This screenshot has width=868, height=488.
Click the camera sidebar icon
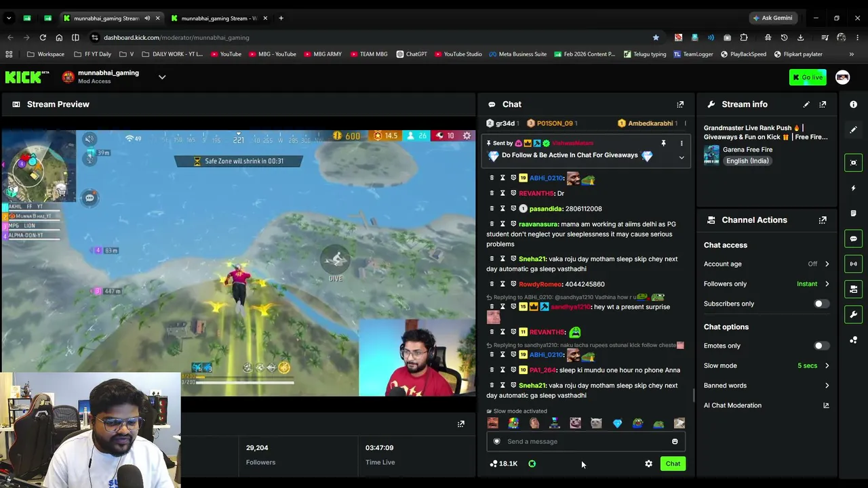click(x=853, y=289)
